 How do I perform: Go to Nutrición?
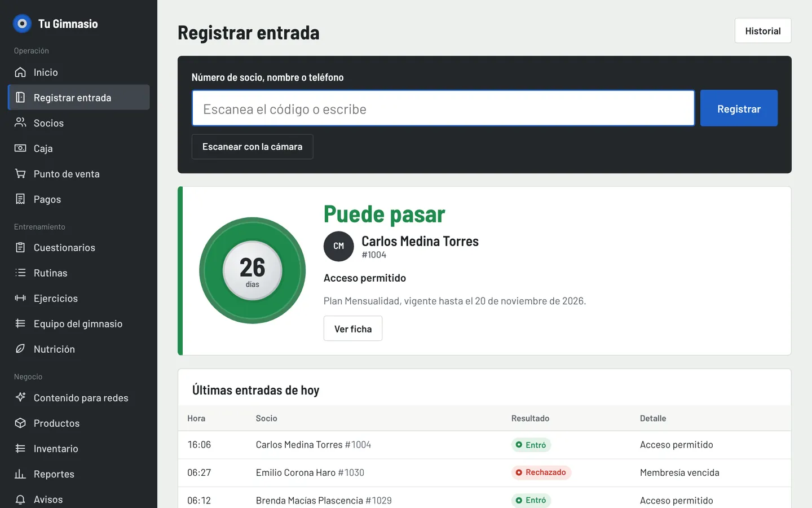(79, 349)
